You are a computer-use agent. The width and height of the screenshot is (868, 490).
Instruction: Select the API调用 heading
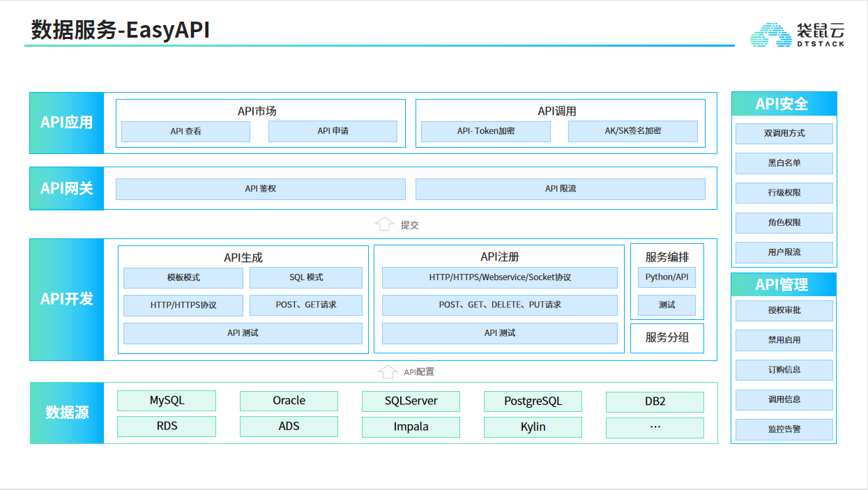pyautogui.click(x=557, y=111)
